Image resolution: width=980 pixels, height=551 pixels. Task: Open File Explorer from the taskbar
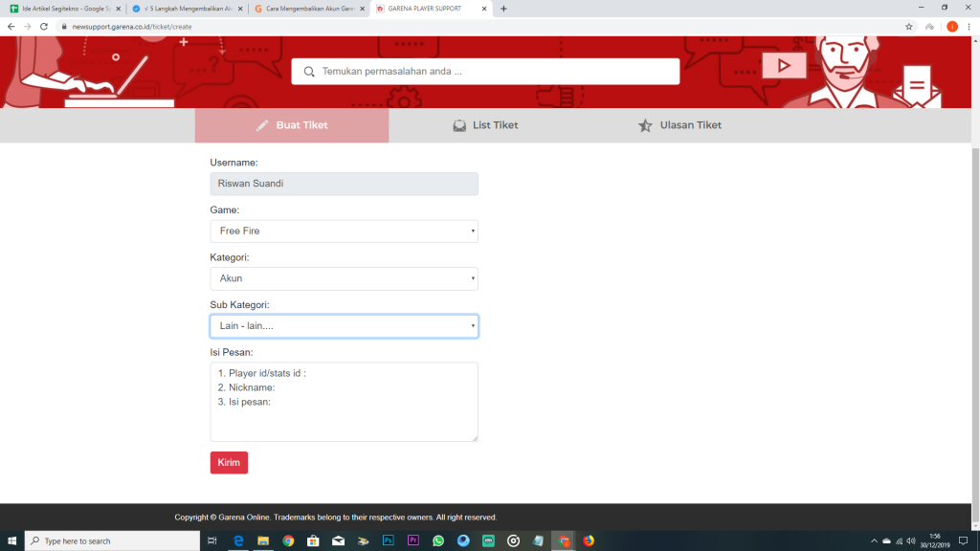tap(263, 541)
